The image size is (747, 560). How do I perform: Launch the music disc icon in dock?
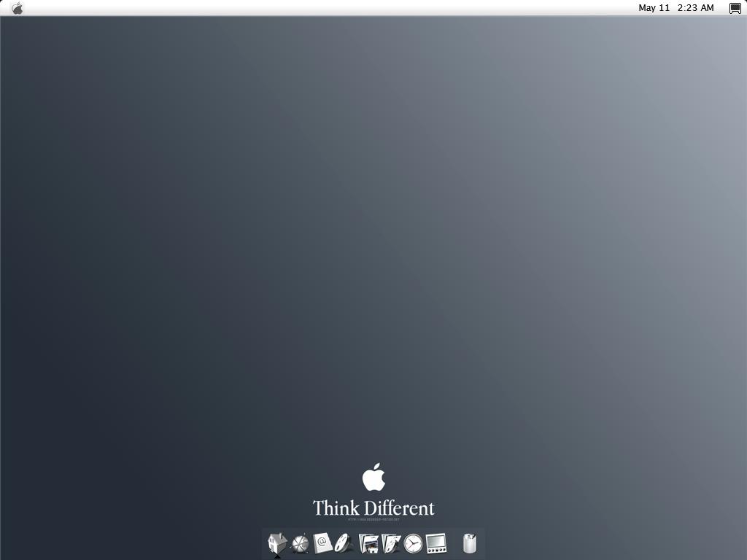[344, 542]
